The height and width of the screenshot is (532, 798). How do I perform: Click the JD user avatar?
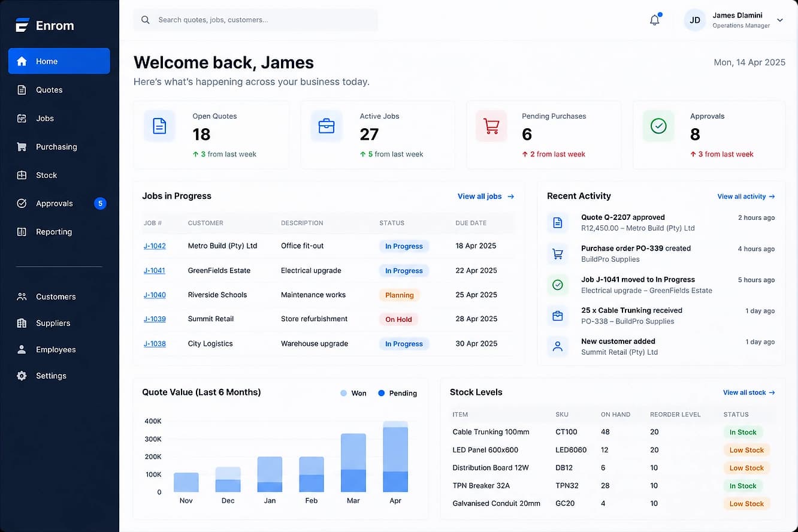coord(695,20)
